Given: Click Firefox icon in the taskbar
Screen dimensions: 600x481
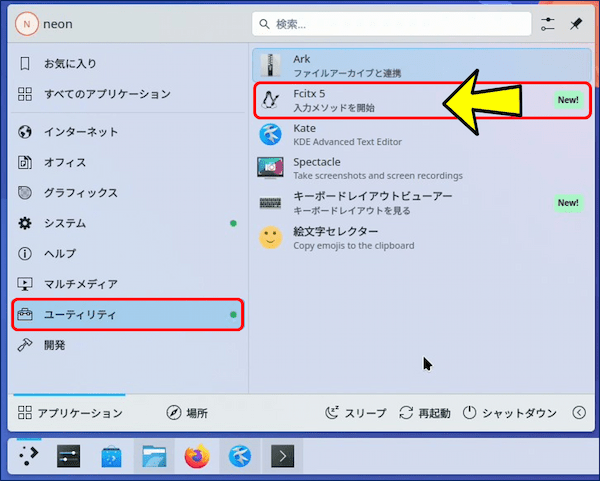Looking at the screenshot, I should click(x=197, y=457).
